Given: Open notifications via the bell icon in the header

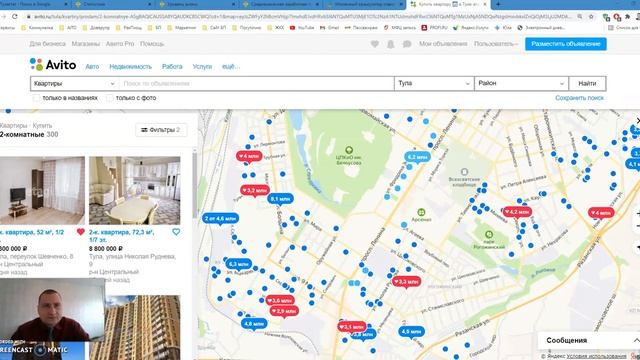Looking at the screenshot, I should click(x=391, y=44).
